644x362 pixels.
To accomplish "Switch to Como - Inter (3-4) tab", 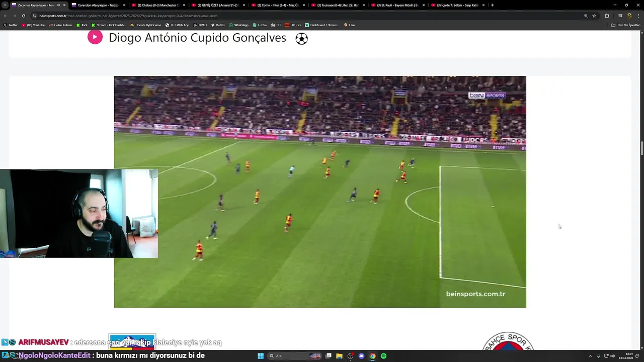I will pos(278,5).
